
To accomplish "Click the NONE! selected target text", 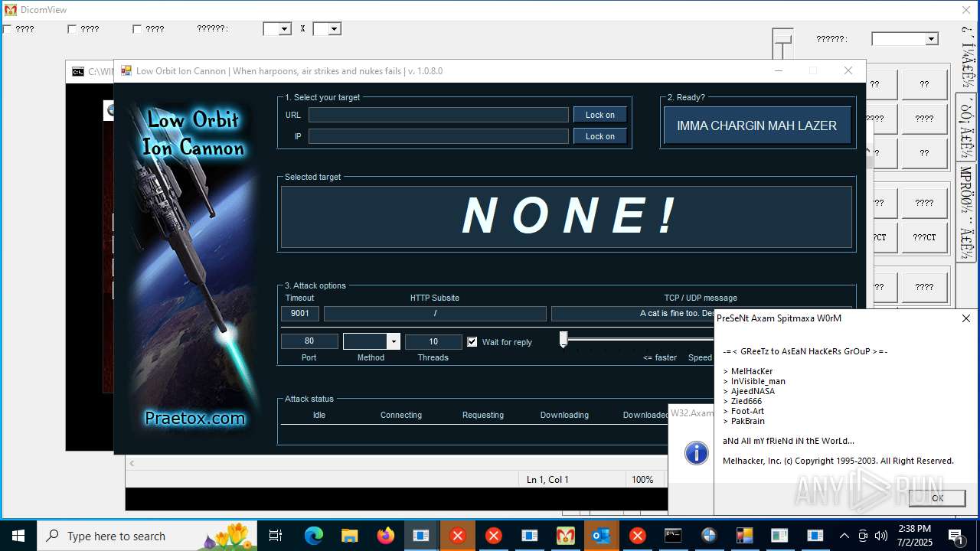I will [x=570, y=216].
